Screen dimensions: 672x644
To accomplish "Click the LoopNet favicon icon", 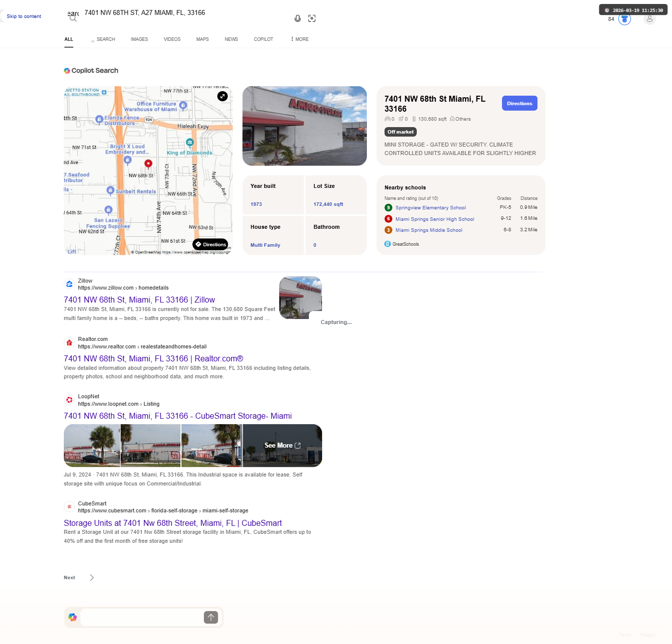I will click(x=69, y=400).
